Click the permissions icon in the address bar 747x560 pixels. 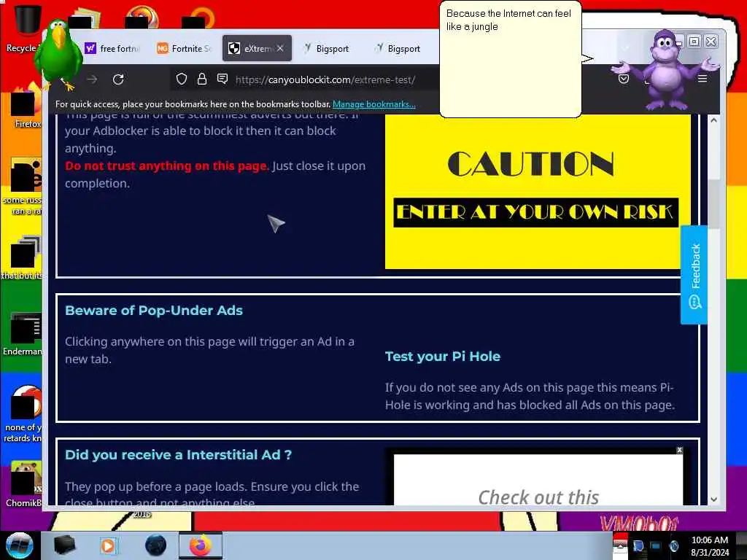tap(222, 79)
